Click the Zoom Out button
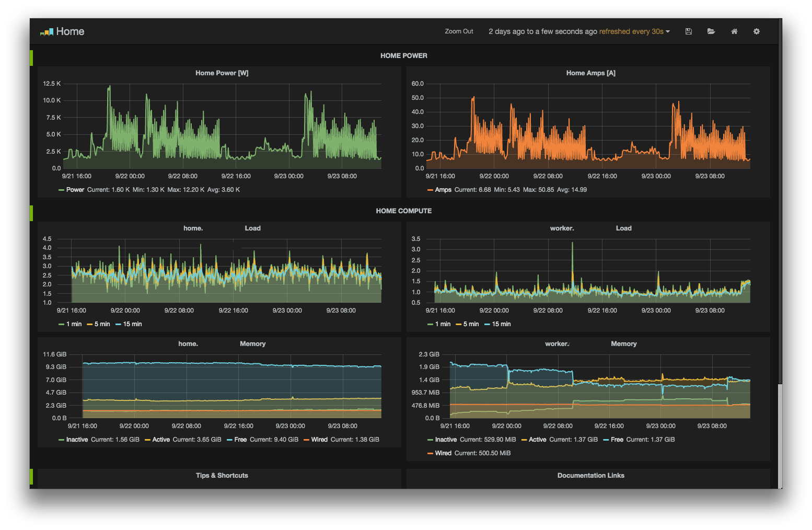 [459, 31]
